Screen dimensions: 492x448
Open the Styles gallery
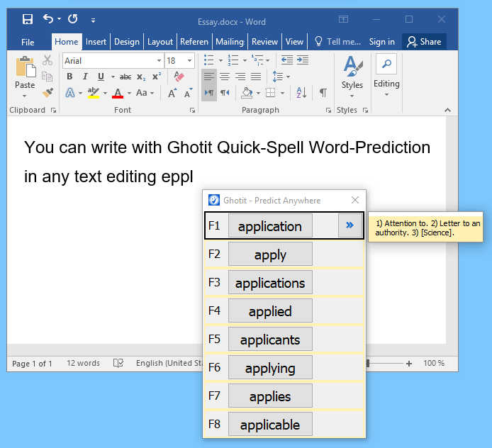(352, 77)
